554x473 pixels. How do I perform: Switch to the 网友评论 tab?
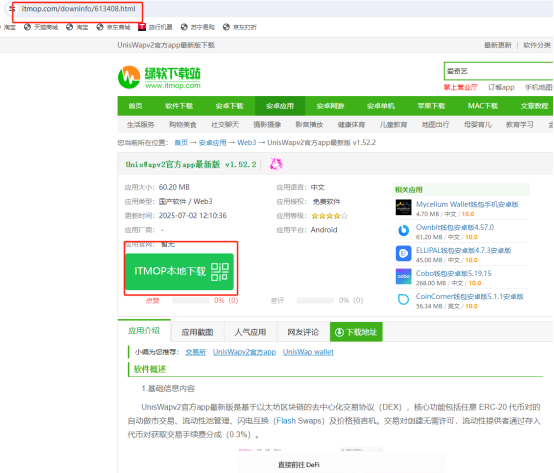pyautogui.click(x=303, y=332)
